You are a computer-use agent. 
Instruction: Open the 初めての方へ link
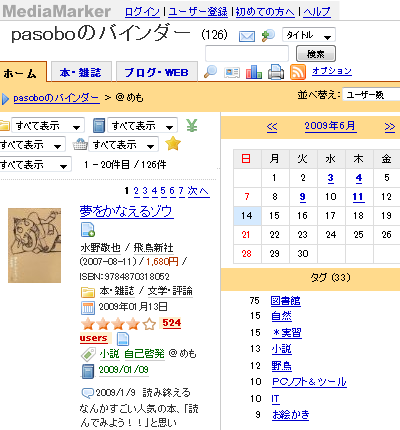point(265,12)
